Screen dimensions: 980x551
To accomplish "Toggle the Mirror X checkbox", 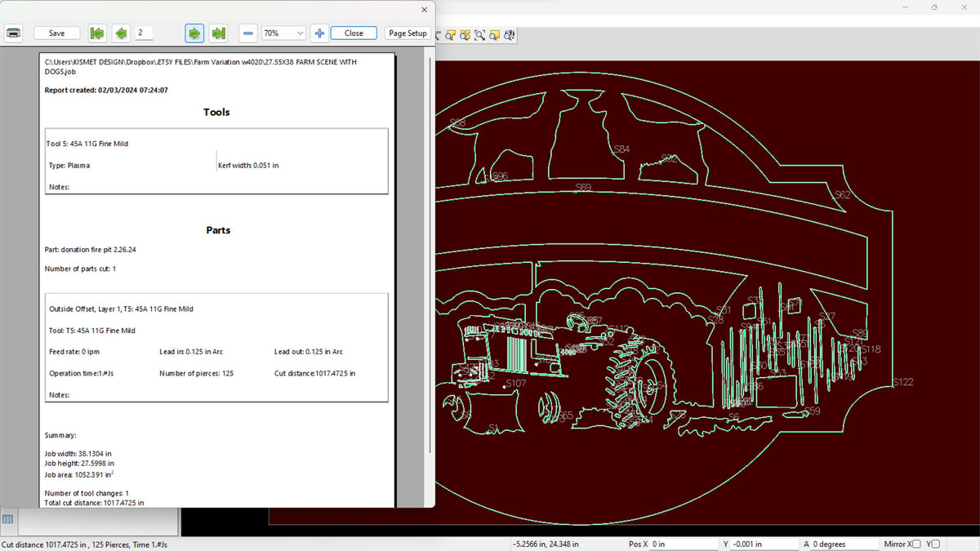I will pos(916,544).
